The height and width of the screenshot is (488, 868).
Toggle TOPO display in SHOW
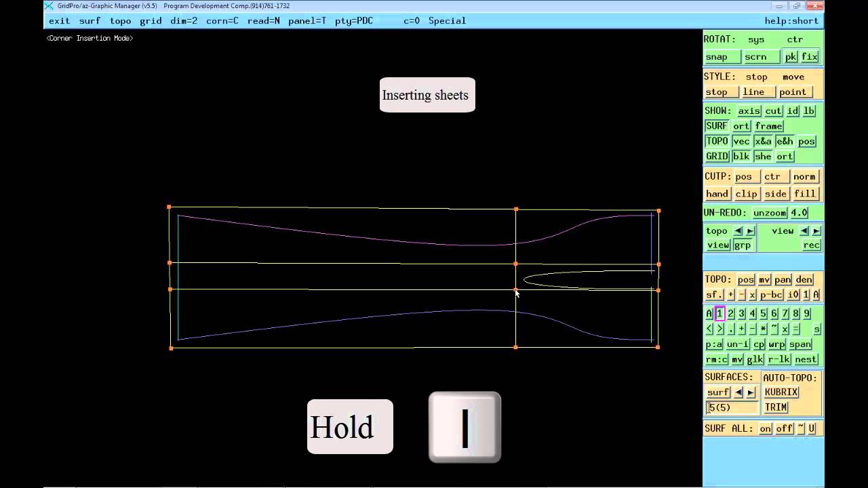(717, 142)
